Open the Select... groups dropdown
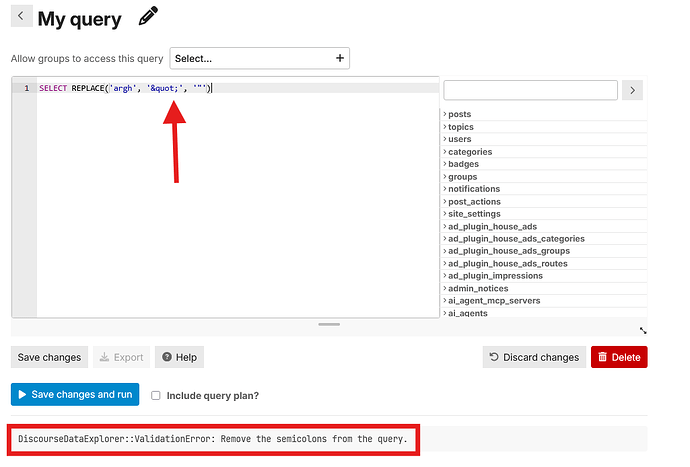 pyautogui.click(x=260, y=58)
